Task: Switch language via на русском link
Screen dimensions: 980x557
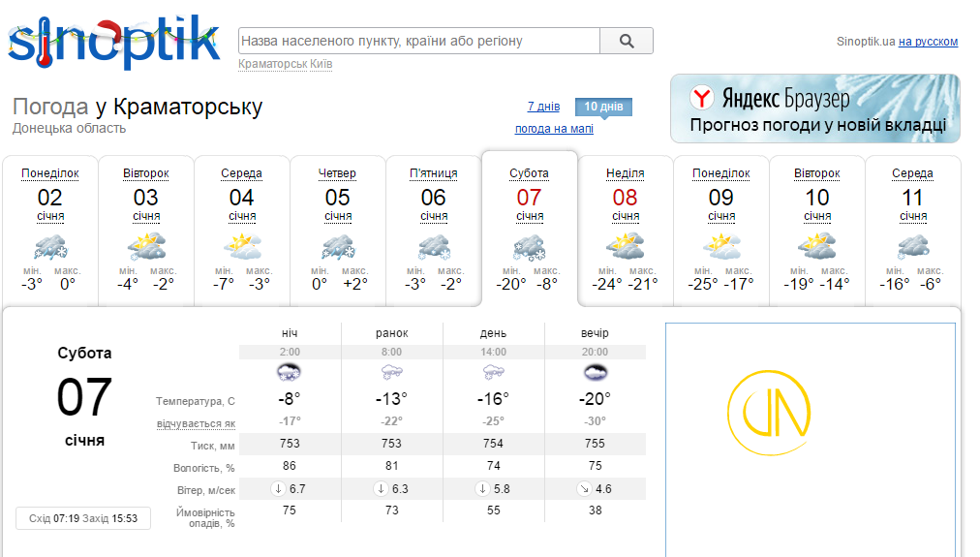Action: (x=928, y=42)
